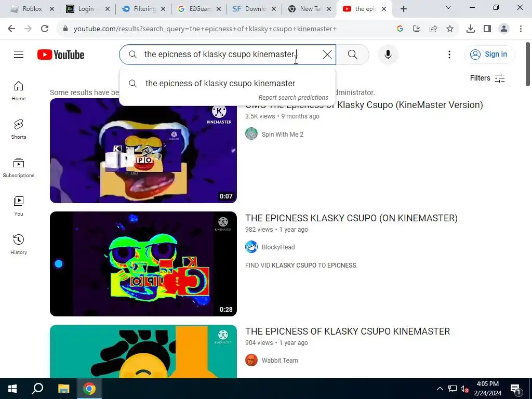Viewport: 532px width, 399px height.
Task: Switch to the Login tab
Action: (86, 9)
